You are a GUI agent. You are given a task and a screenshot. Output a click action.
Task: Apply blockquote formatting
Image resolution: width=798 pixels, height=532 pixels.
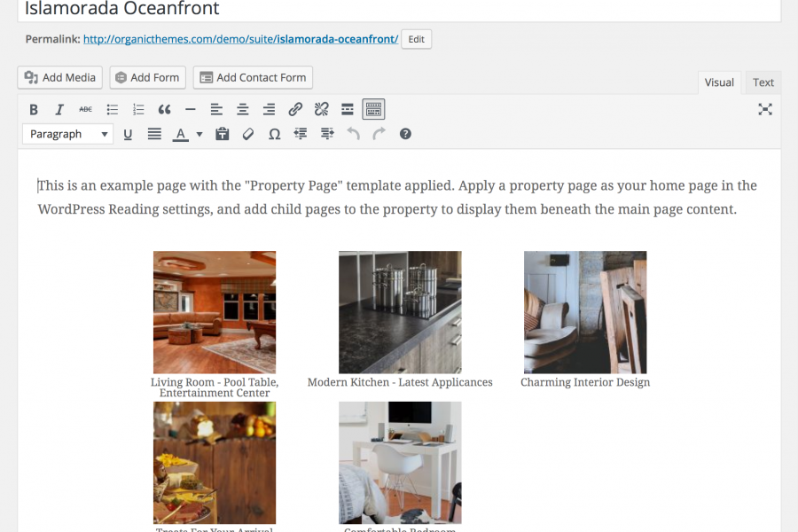(x=164, y=109)
